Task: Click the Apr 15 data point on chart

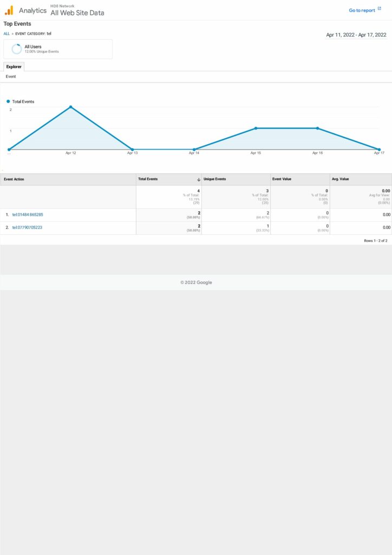Action: tap(256, 128)
